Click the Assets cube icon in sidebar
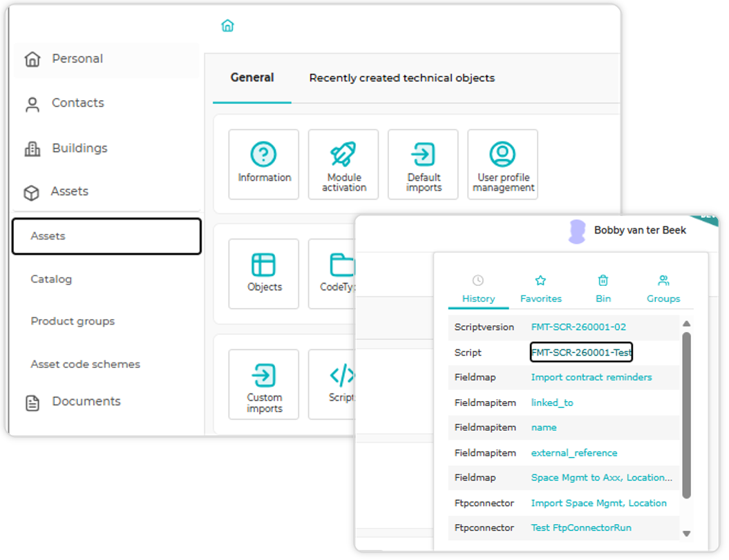This screenshot has height=560, width=729. pos(32,193)
